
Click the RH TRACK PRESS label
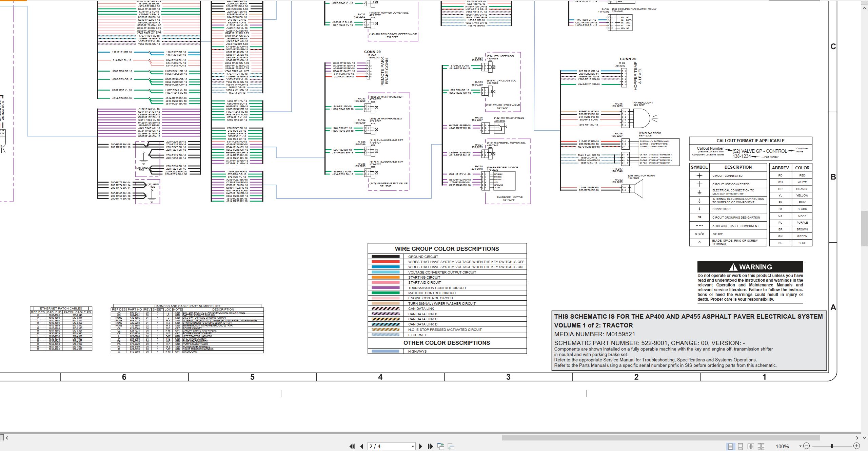click(509, 118)
